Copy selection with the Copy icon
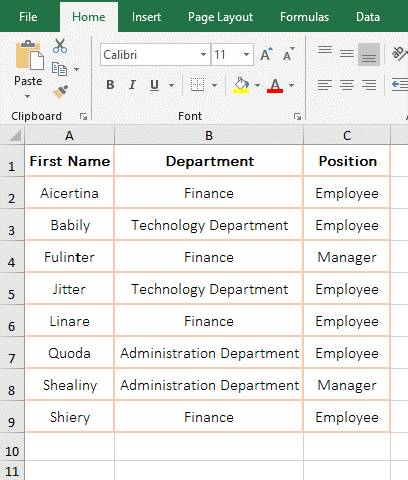Image resolution: width=408 pixels, height=480 pixels. click(60, 69)
